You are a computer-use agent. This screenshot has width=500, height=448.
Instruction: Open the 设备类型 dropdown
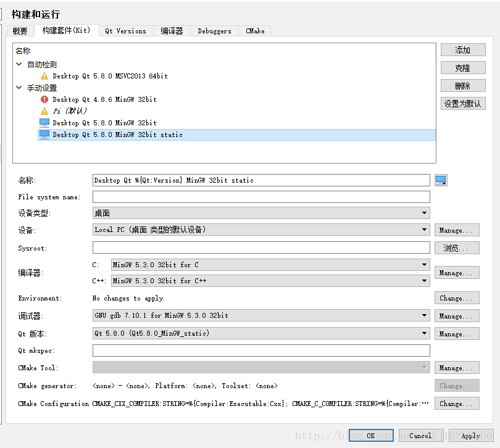260,213
